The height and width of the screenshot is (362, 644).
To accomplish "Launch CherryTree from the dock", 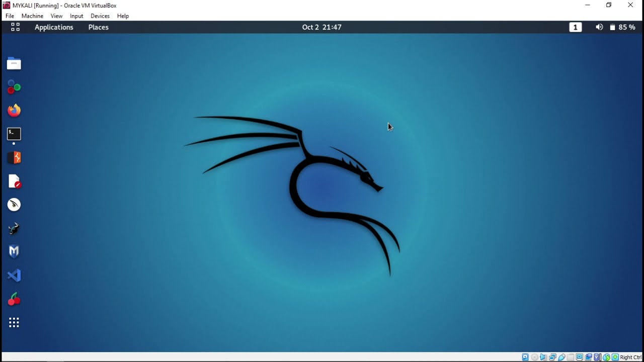I will click(x=14, y=299).
